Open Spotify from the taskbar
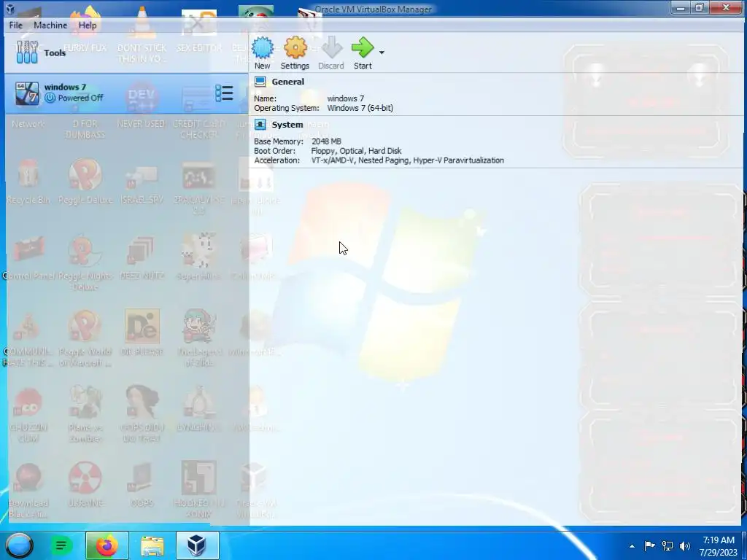The width and height of the screenshot is (747, 560). [x=61, y=545]
